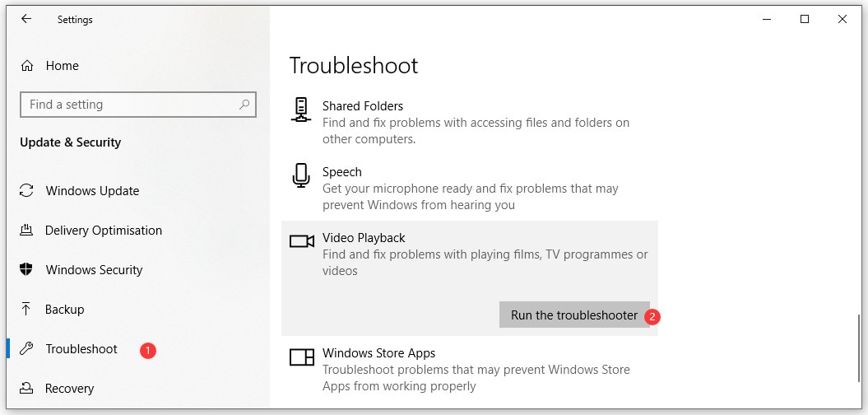Click the Recovery icon in sidebar
This screenshot has width=868, height=415.
(x=27, y=389)
